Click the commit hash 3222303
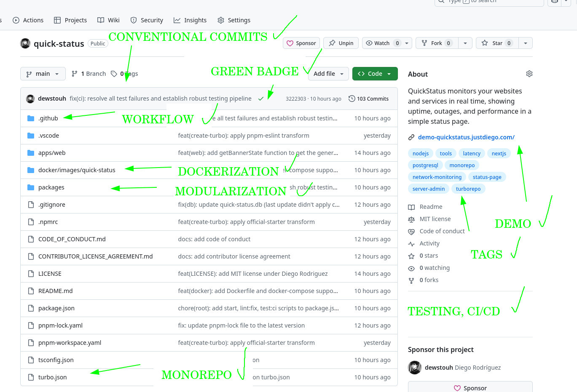 [296, 99]
